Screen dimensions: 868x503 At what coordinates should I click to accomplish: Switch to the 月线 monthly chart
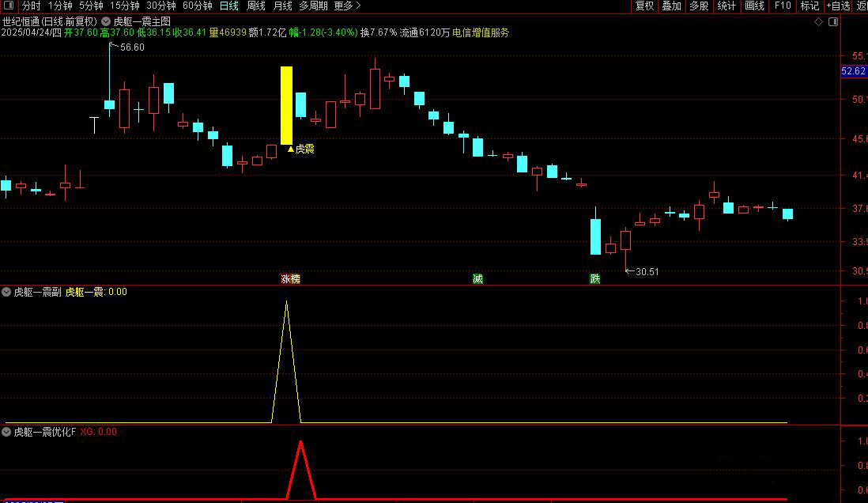pyautogui.click(x=283, y=6)
